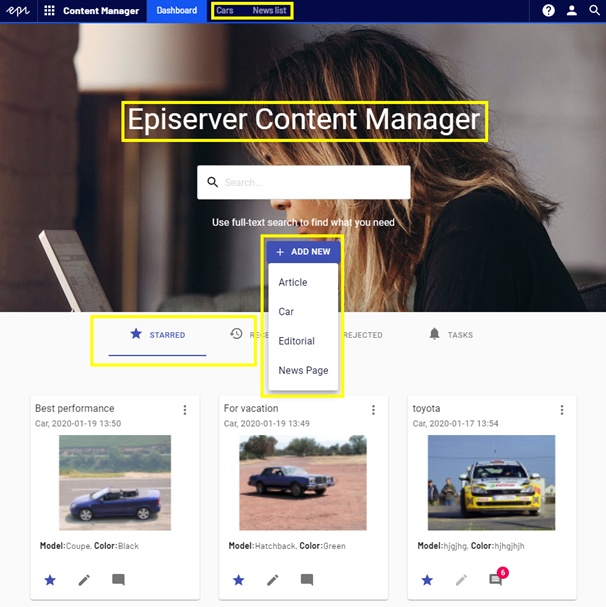Click the Episerver logo icon
Screen dimensions: 606x607
coord(17,11)
